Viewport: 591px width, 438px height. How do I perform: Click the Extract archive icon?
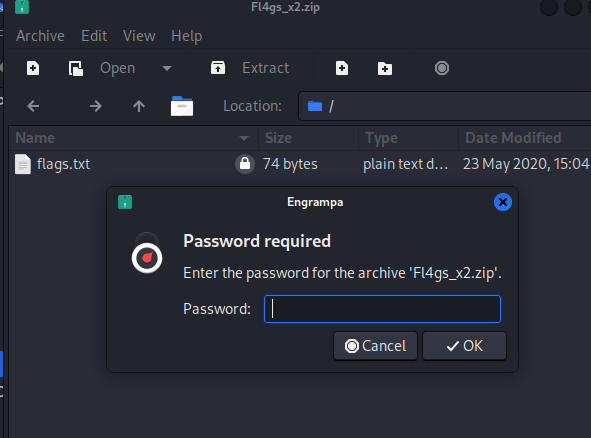pyautogui.click(x=218, y=68)
